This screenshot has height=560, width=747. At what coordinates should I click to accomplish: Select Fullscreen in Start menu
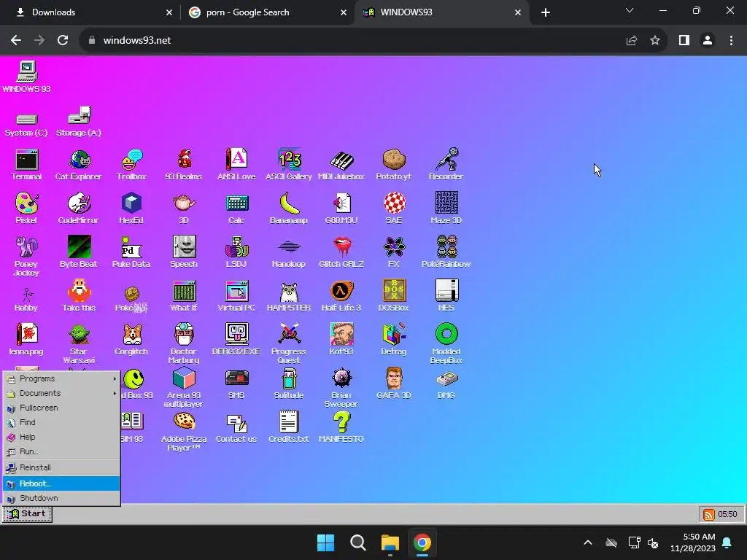[x=61, y=408]
